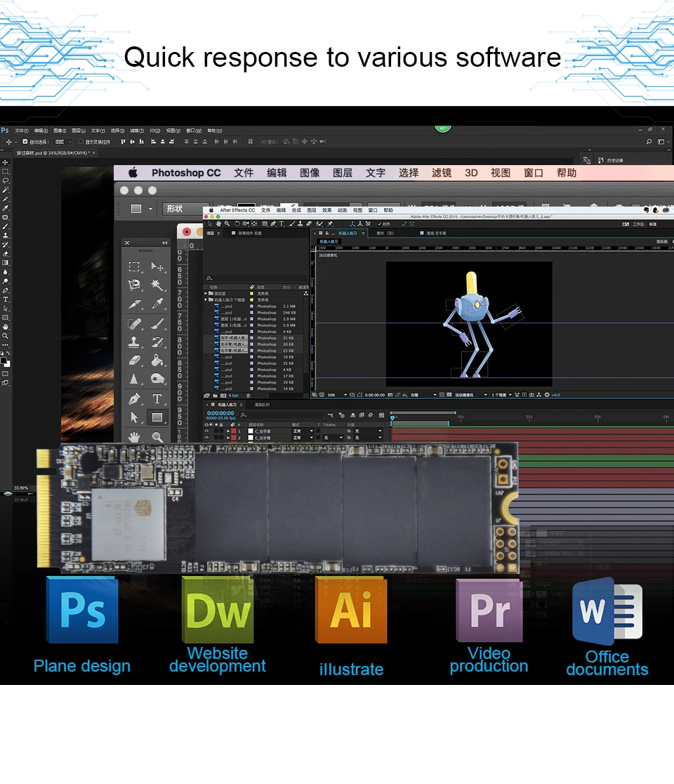Pick Eraser in floating tools panel
Image resolution: width=674 pixels, height=784 pixels.
(134, 360)
